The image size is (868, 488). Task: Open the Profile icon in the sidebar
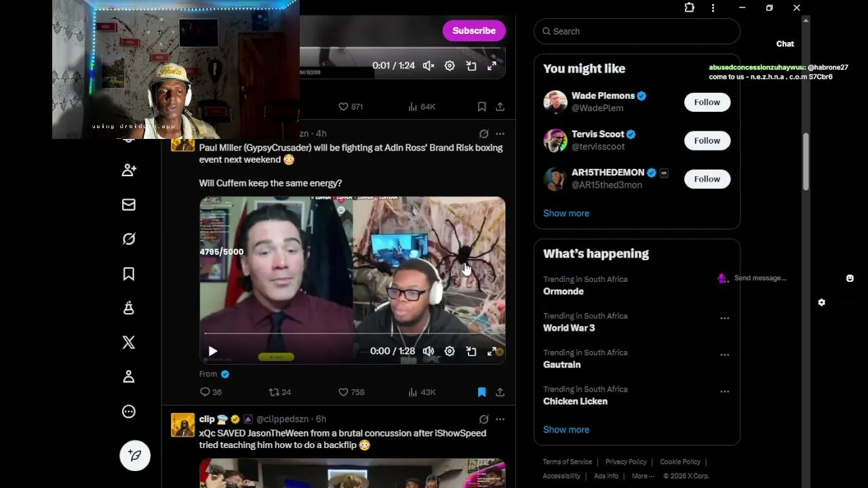click(x=129, y=377)
